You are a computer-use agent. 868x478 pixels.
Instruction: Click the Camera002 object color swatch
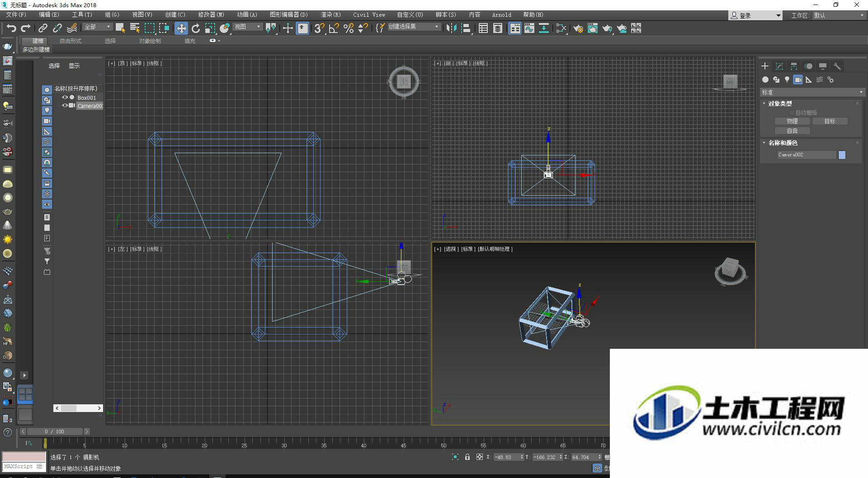pos(842,155)
